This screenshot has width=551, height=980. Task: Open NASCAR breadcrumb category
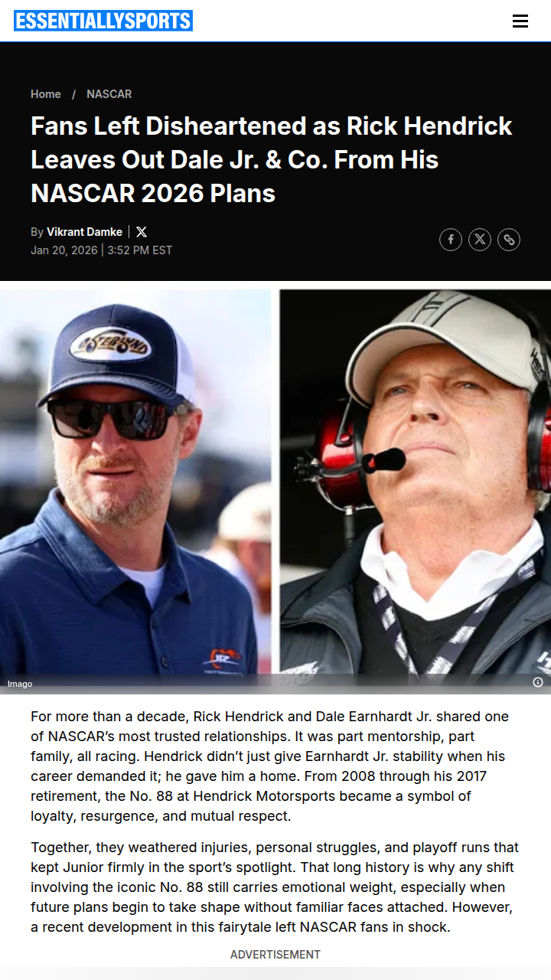109,94
